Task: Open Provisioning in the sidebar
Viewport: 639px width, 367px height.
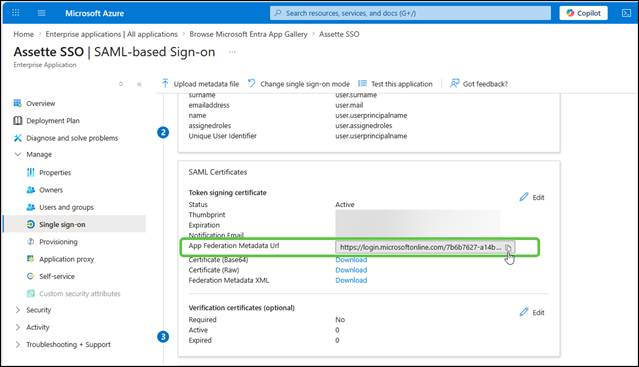Action: click(58, 242)
